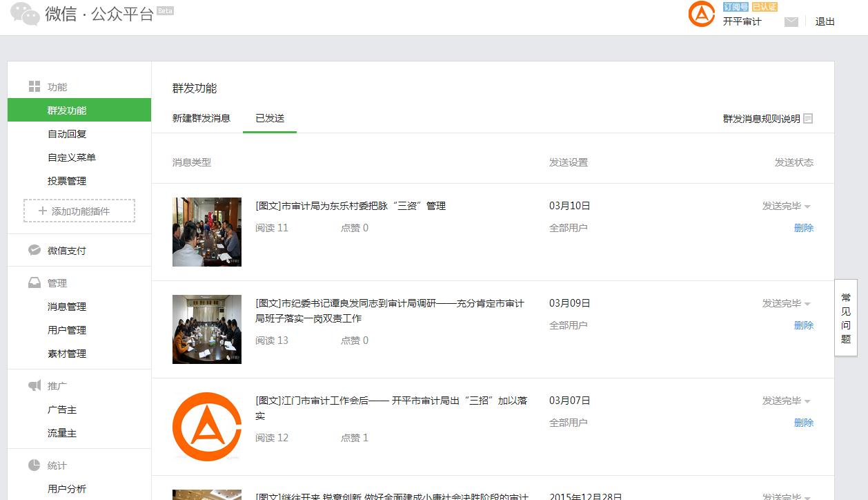Image resolution: width=868 pixels, height=500 pixels.
Task: Click 阅读 12 count
Action: point(272,438)
